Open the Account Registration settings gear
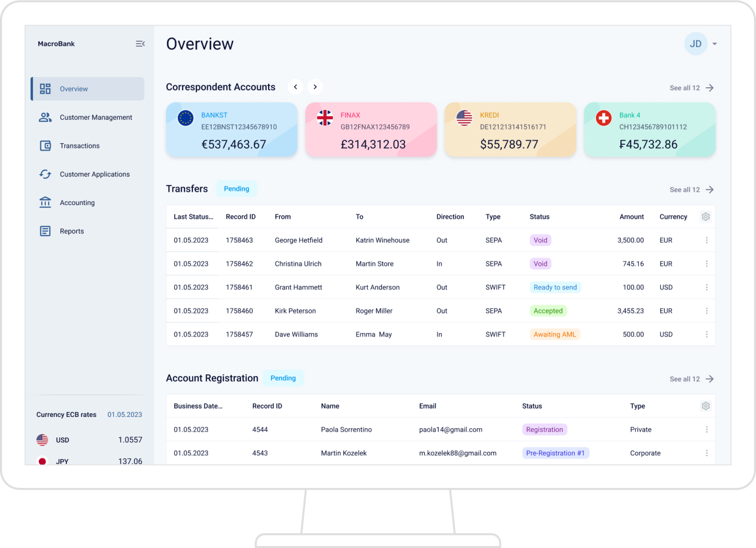The image size is (756, 548). (705, 406)
